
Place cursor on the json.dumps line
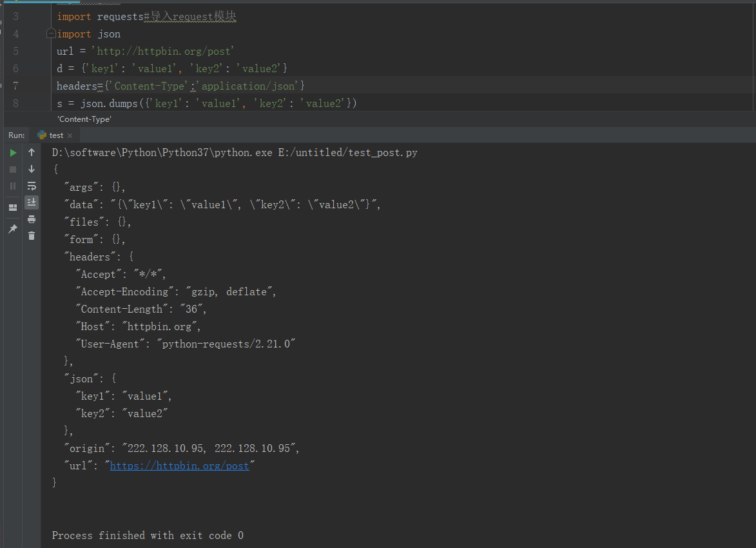pyautogui.click(x=206, y=103)
